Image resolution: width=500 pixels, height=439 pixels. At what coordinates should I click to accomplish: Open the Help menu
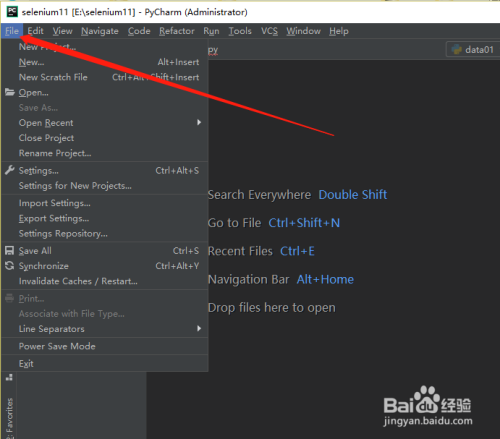coord(339,31)
